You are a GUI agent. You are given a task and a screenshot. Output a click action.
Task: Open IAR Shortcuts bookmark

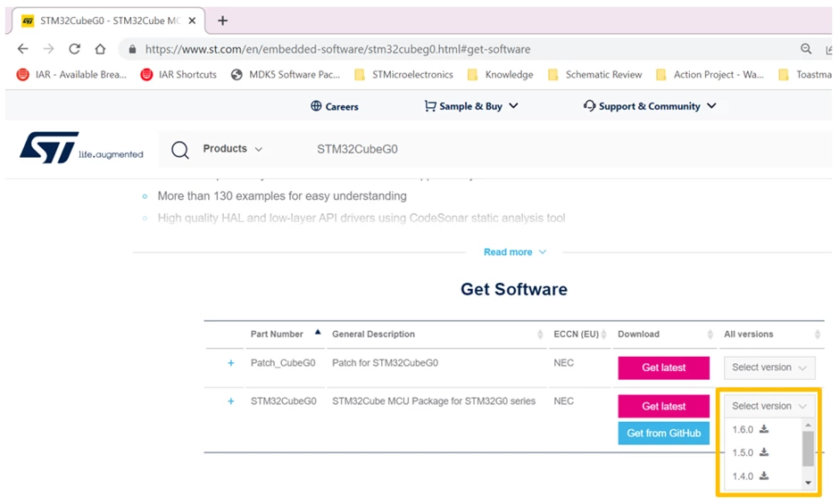coord(179,74)
